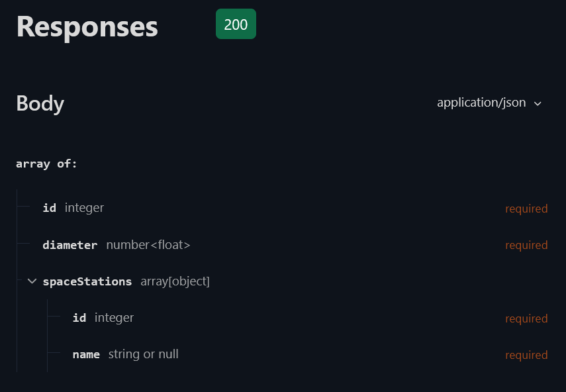Click the 'array of:' schema label
566x392 pixels.
tap(46, 164)
